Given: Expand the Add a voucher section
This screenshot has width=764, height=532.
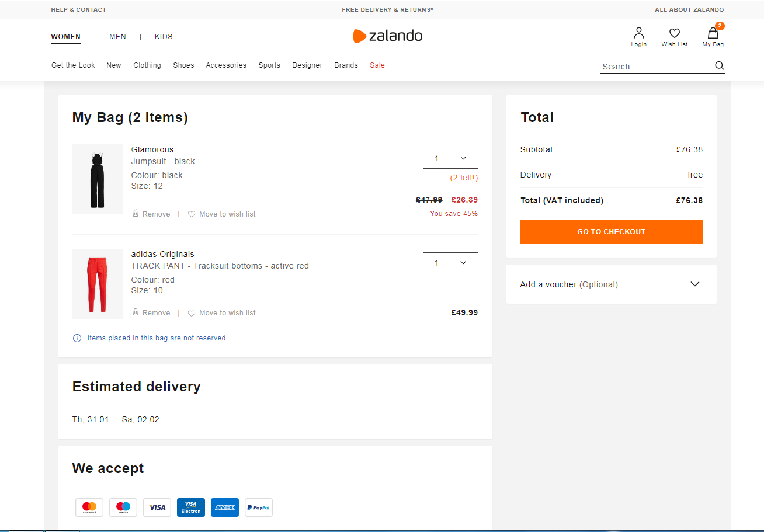Looking at the screenshot, I should (611, 284).
